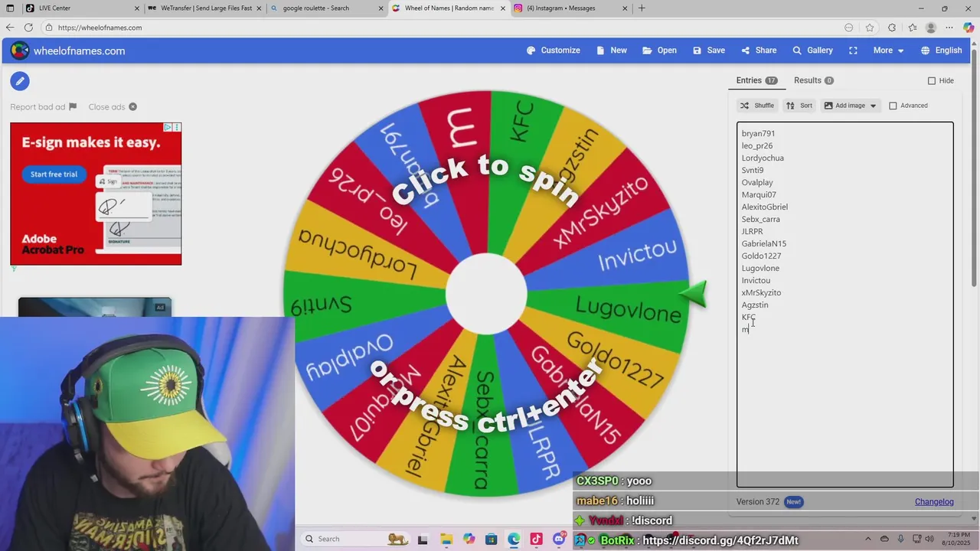Open a saved wheel via Open
This screenshot has height=551, width=980.
coord(659,51)
